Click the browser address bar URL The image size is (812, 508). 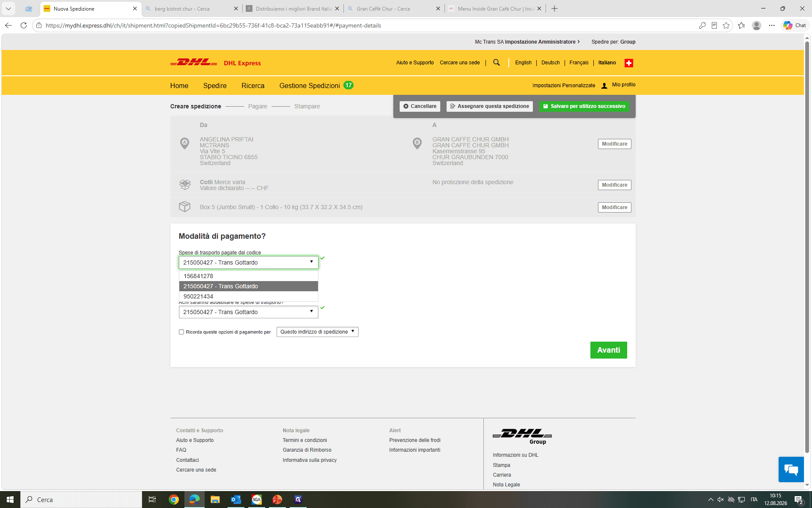click(213, 25)
